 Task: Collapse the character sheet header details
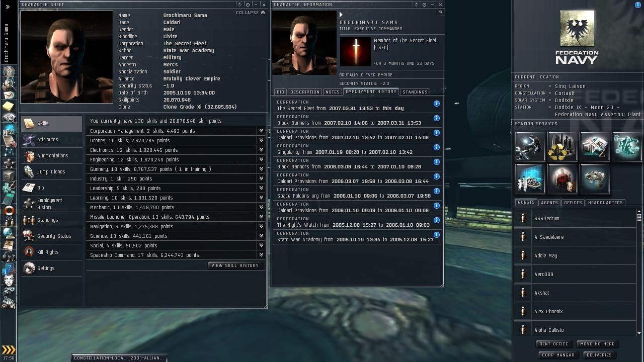click(x=251, y=13)
